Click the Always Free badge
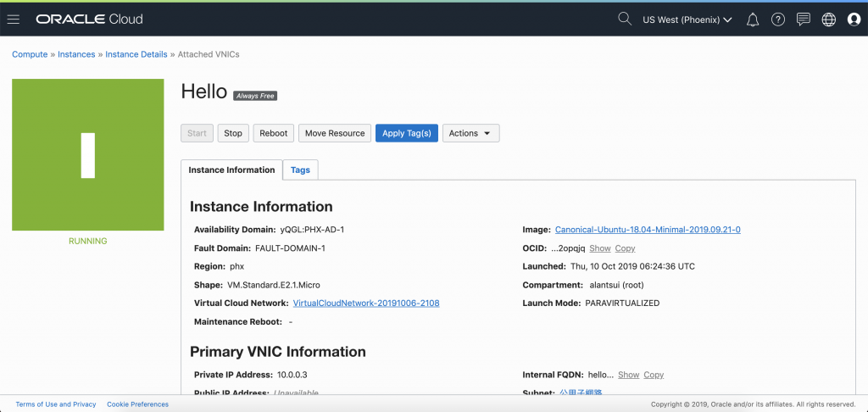 point(254,96)
